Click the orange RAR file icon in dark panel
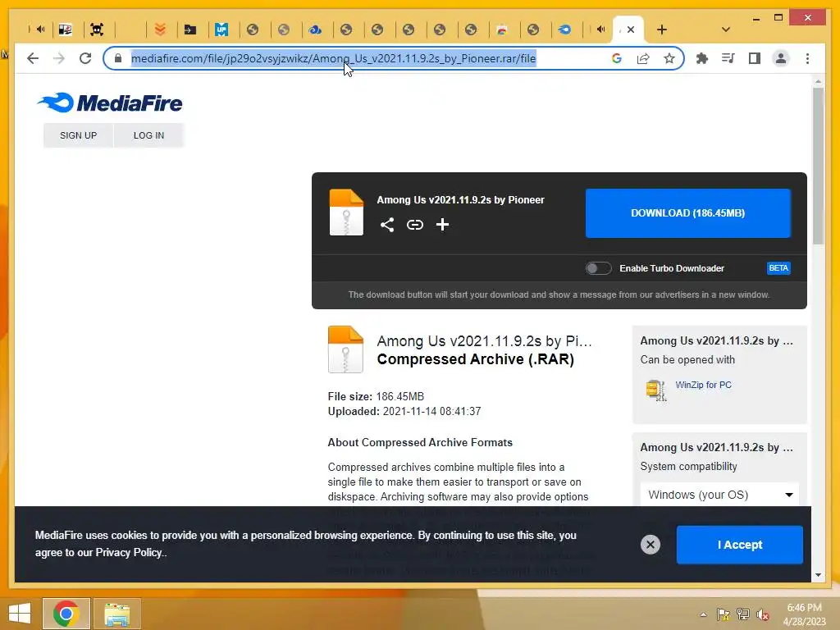 (346, 212)
